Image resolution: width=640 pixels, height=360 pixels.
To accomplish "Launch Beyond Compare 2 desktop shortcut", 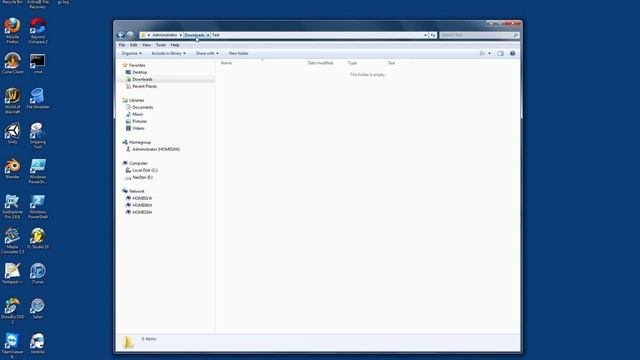I will (x=38, y=30).
